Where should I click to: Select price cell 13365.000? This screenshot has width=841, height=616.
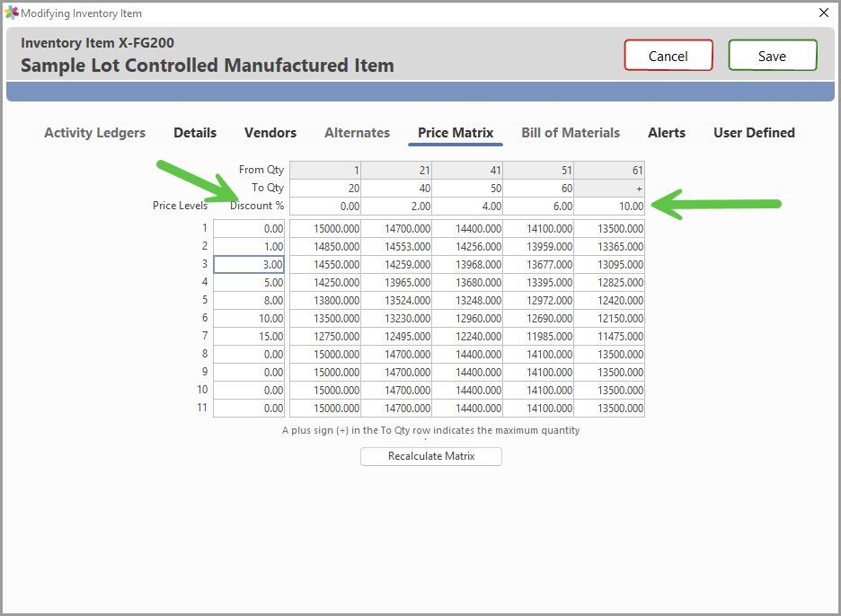[609, 247]
